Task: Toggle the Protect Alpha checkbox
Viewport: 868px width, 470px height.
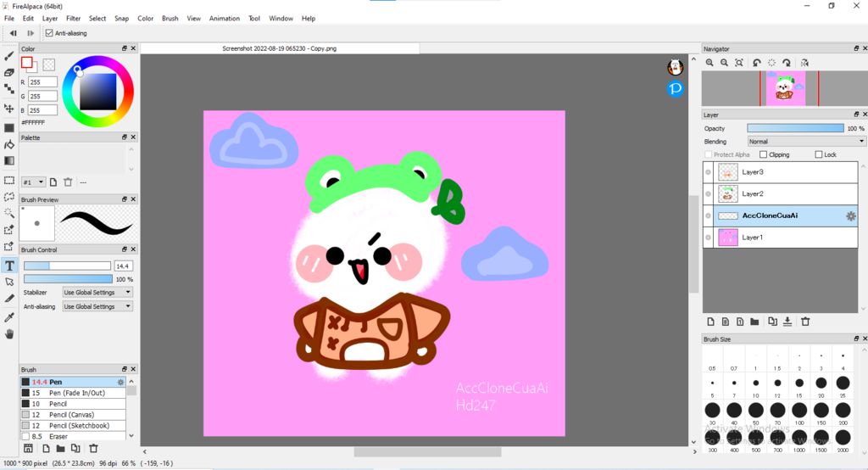Action: tap(709, 154)
